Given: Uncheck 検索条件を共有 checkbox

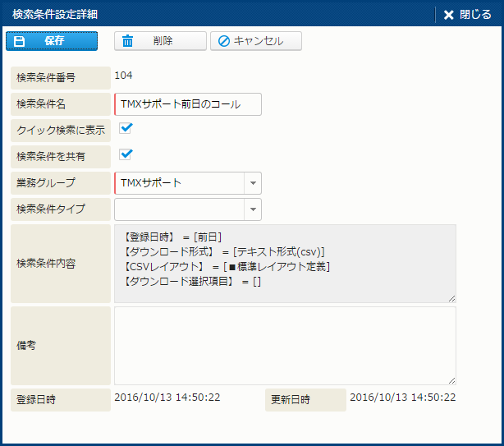Looking at the screenshot, I should tap(125, 154).
